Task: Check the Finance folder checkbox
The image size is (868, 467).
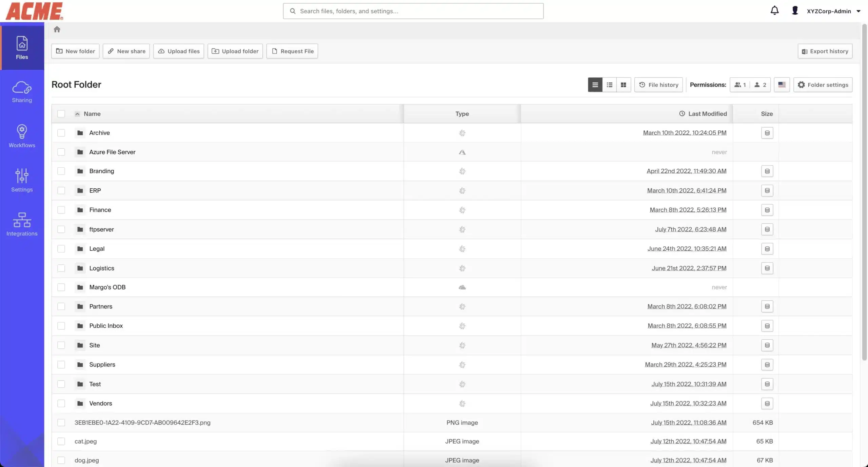Action: tap(61, 210)
